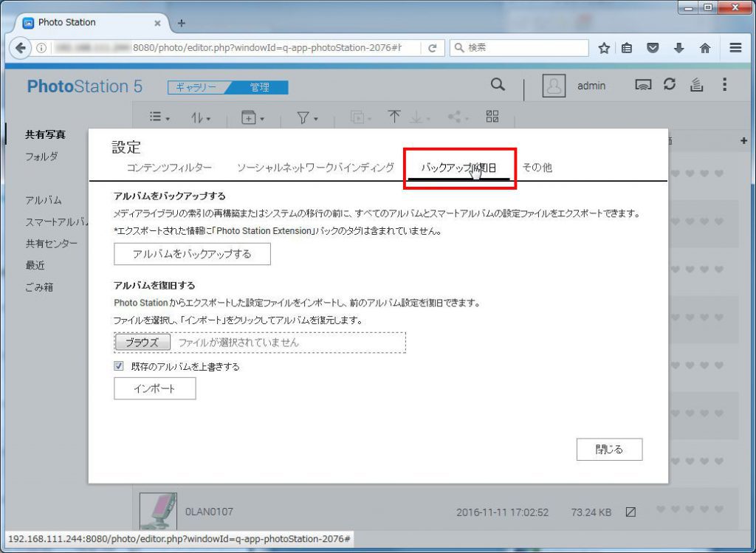Open the download arrow dropdown
This screenshot has height=553, width=756.
419,117
